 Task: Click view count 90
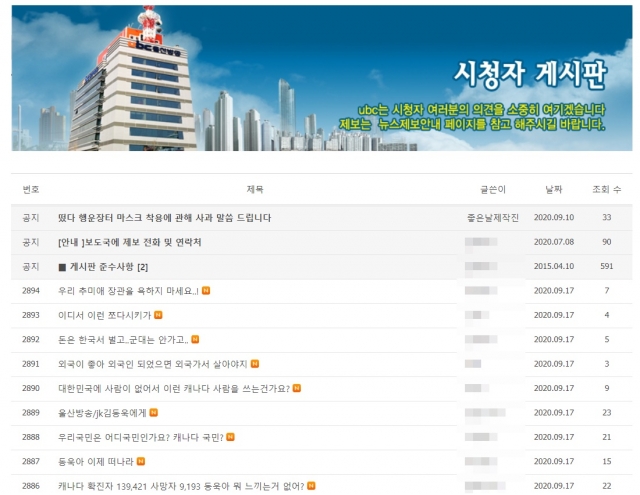point(607,242)
